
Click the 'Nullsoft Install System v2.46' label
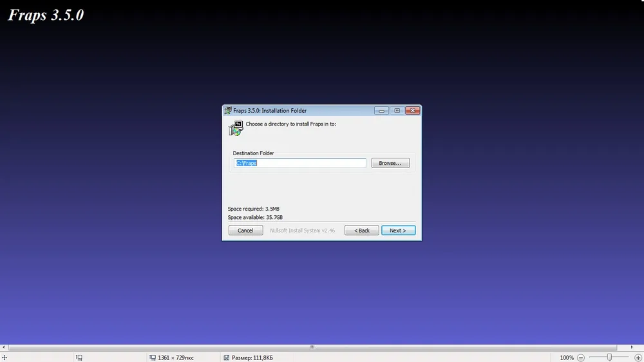coord(302,231)
